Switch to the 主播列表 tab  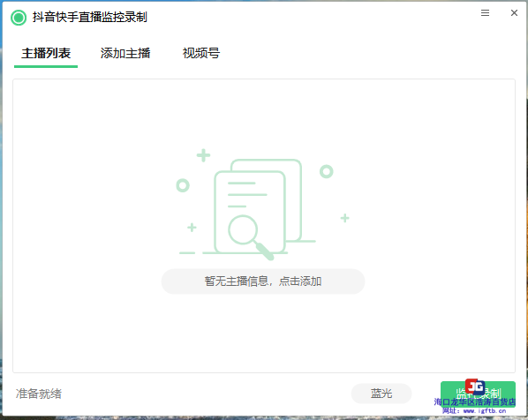click(46, 53)
